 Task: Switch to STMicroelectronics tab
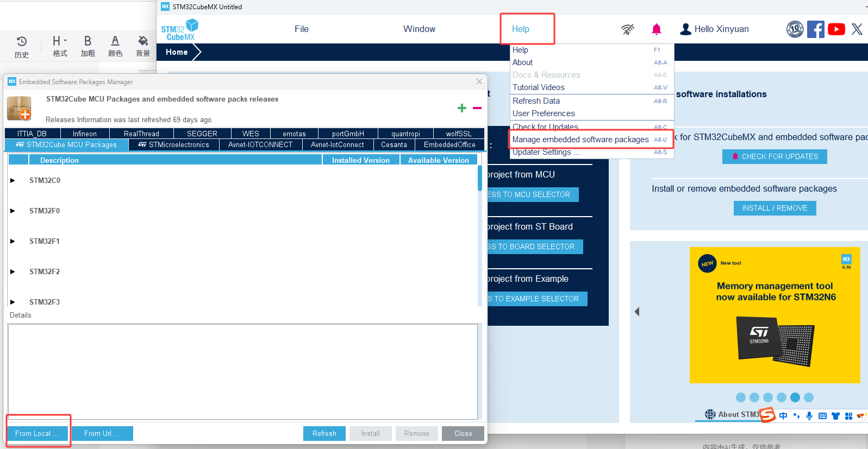[x=174, y=145]
